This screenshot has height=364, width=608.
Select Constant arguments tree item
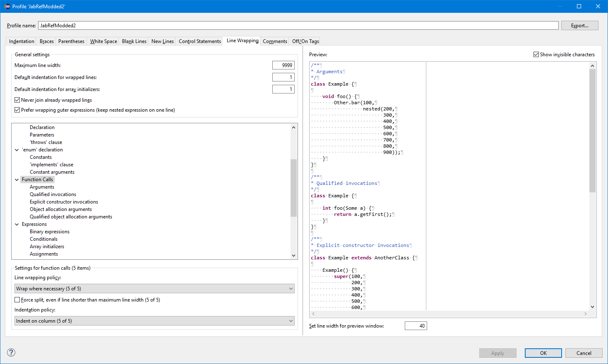tap(52, 172)
